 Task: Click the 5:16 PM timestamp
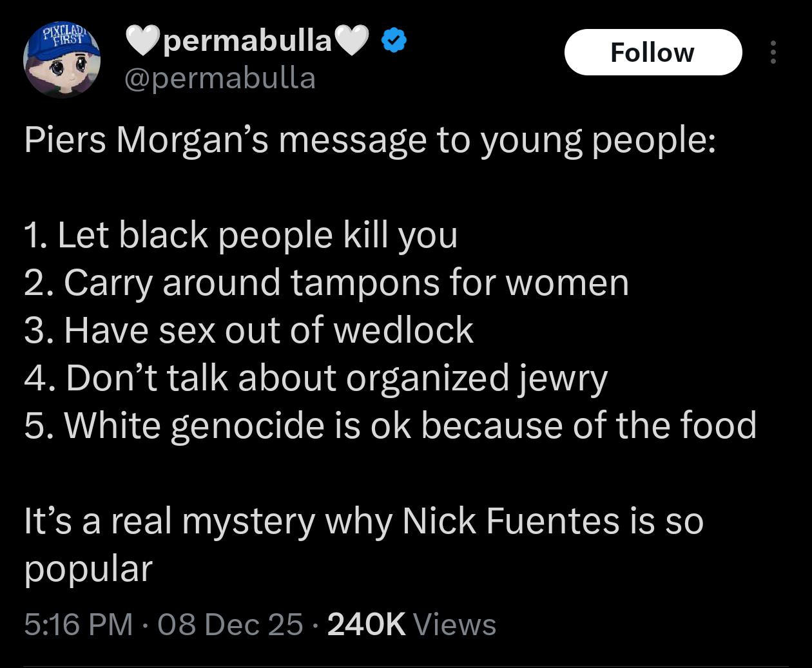point(79,624)
